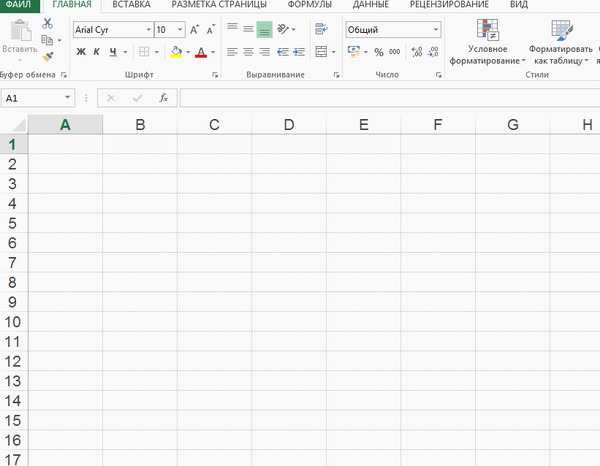Screen dimensions: 600x466
Task: Apply comma 000 thousands style
Action: tap(395, 52)
